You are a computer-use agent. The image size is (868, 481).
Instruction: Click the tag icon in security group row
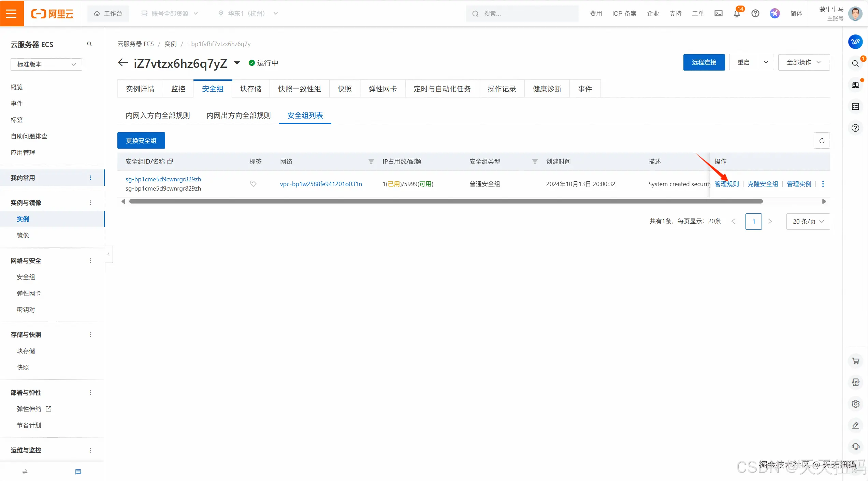click(x=253, y=184)
